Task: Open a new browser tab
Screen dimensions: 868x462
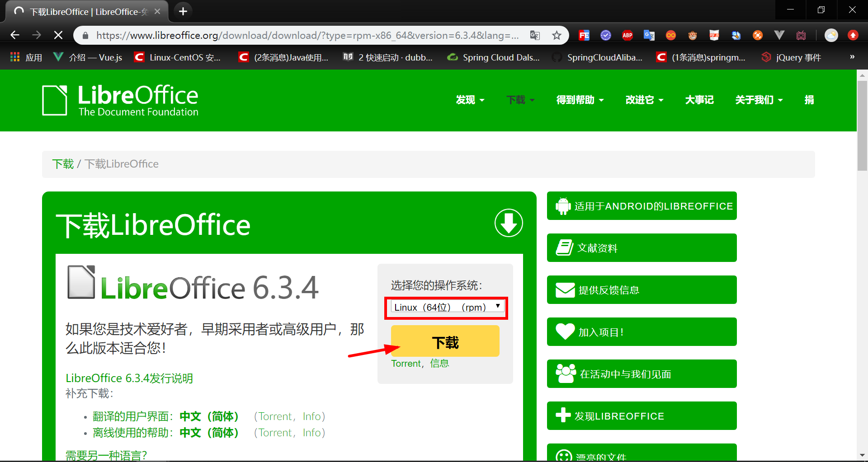Action: tap(183, 11)
